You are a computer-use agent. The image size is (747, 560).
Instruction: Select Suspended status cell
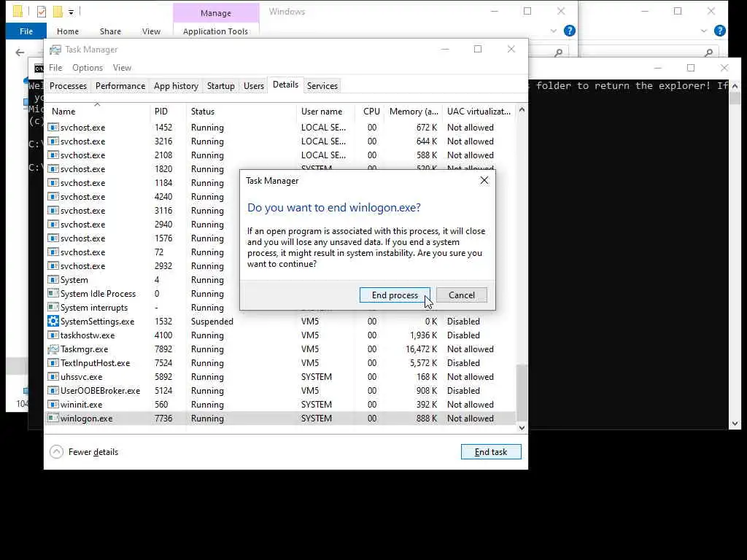click(212, 322)
